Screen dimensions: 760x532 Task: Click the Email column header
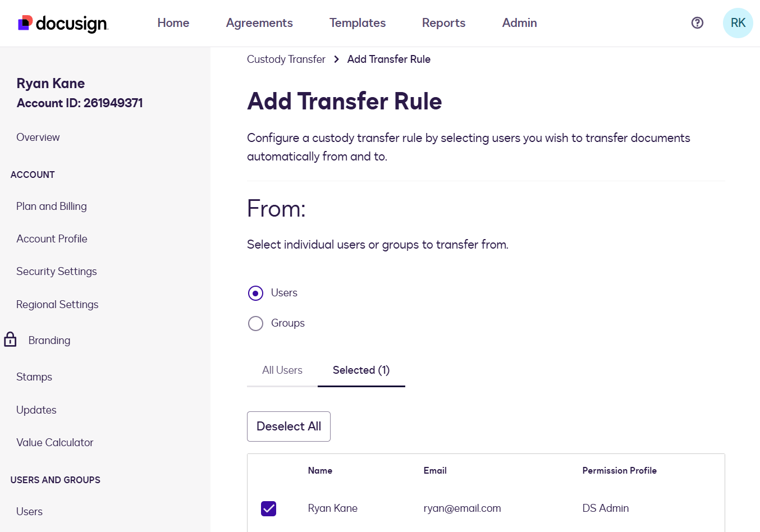pyautogui.click(x=435, y=471)
